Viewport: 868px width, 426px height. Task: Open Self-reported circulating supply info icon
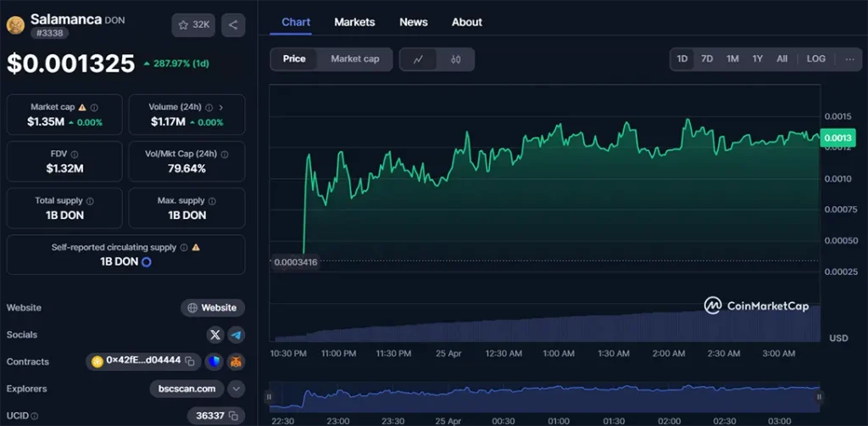tap(184, 248)
